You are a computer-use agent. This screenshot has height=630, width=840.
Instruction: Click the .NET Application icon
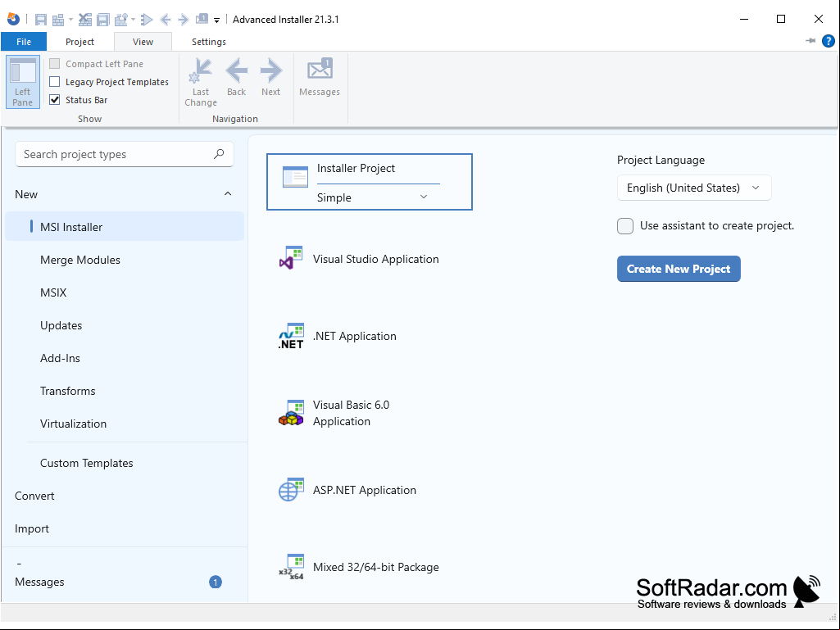pyautogui.click(x=291, y=336)
